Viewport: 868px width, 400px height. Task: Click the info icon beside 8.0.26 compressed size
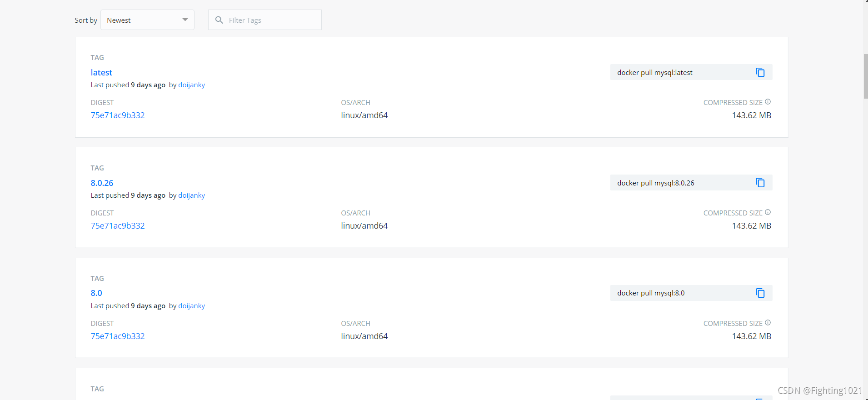[x=768, y=212]
